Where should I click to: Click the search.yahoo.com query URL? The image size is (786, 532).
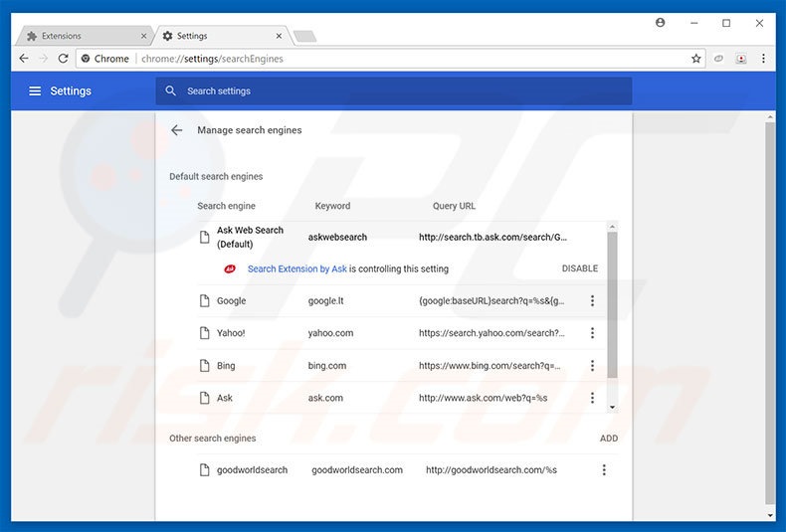point(491,333)
